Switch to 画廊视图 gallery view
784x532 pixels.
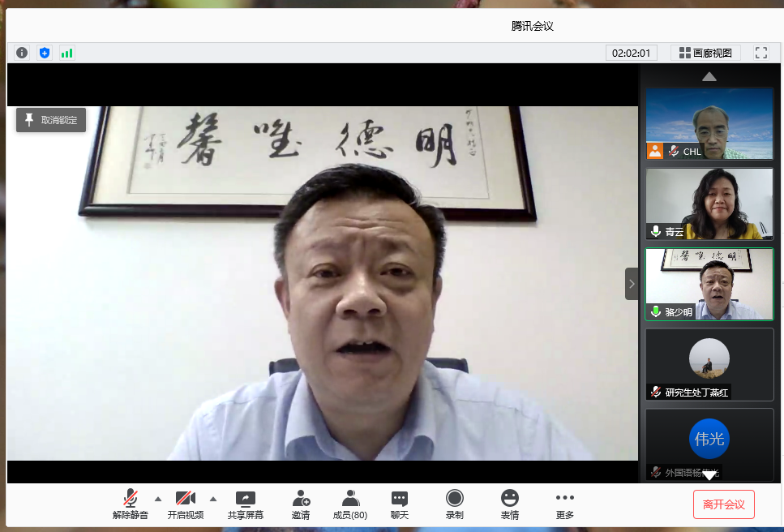click(705, 53)
